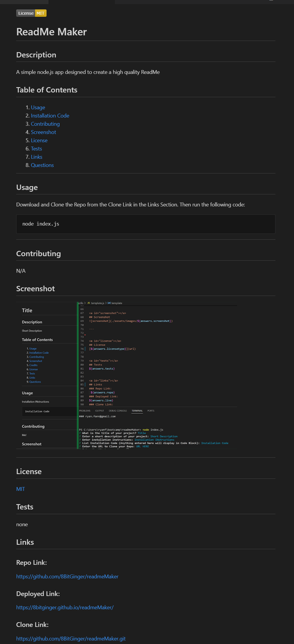The height and width of the screenshot is (644, 294).
Task: Go to Installation Code section link
Action: 50,116
